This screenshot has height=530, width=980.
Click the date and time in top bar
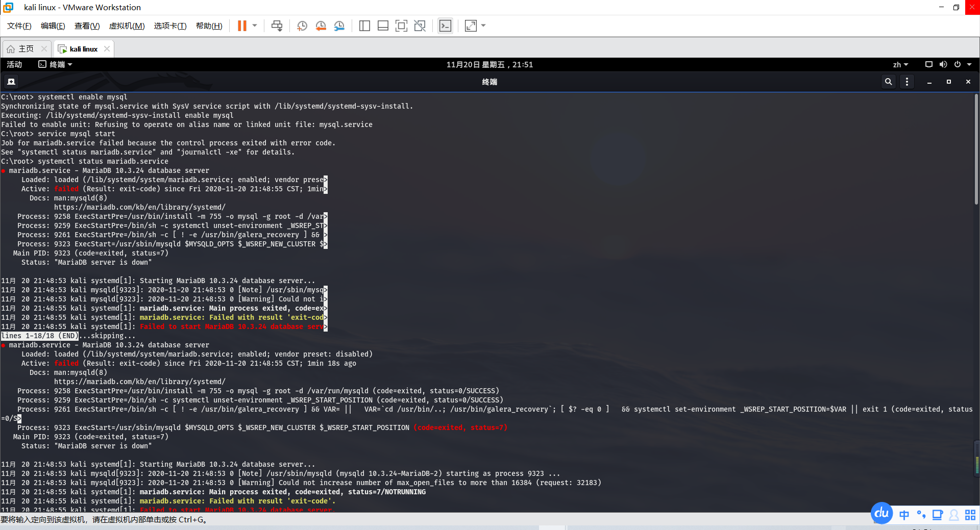pos(489,64)
